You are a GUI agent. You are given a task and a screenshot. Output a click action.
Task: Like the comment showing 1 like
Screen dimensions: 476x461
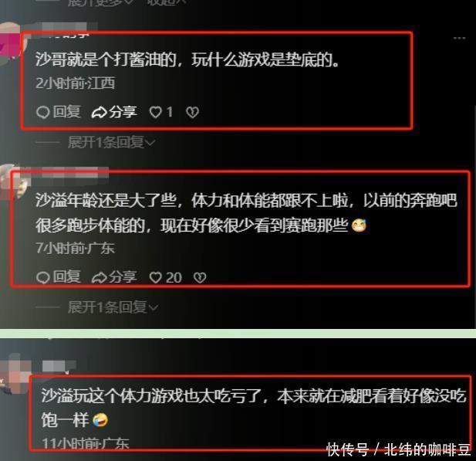pyautogui.click(x=155, y=112)
